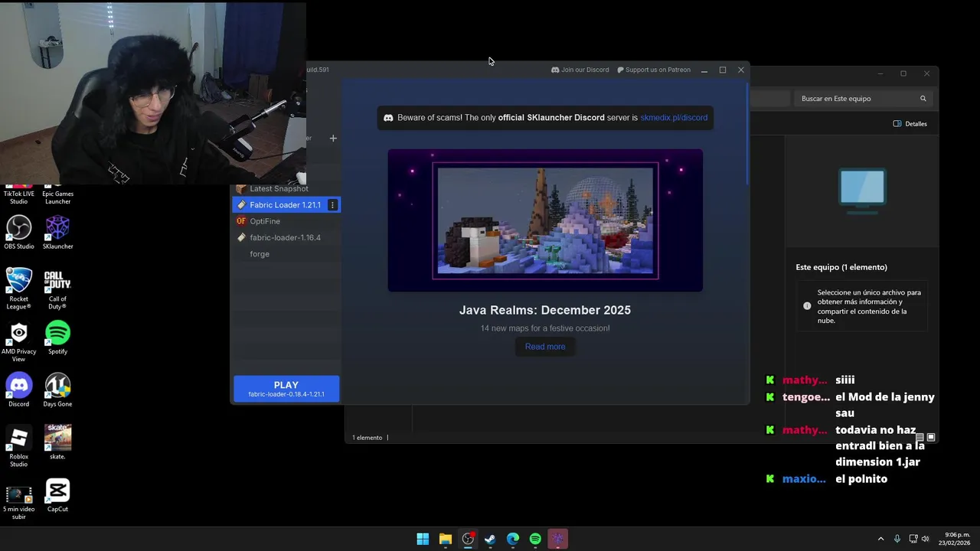
Task: Toggle the Detalles pane in File Explorer
Action: (x=910, y=124)
